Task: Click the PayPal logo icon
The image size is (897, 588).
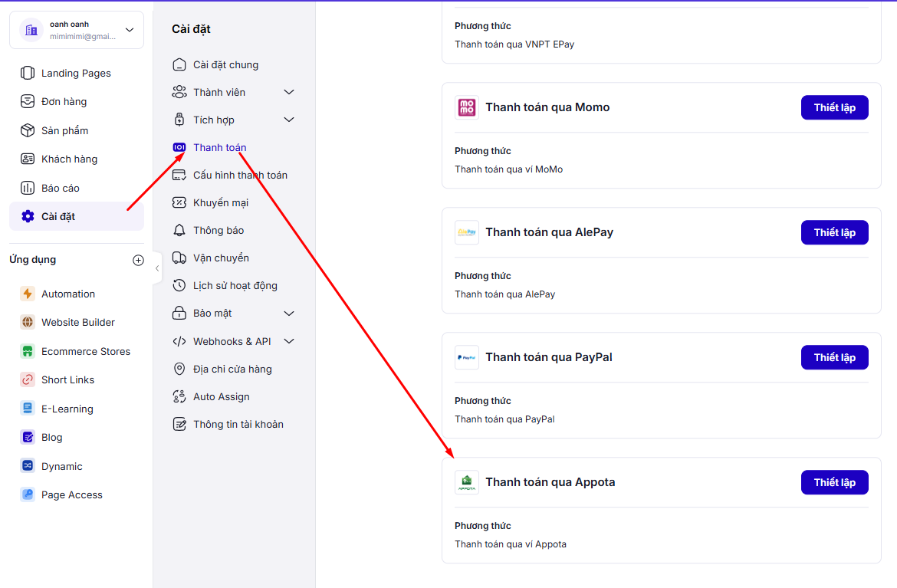Action: pos(466,357)
